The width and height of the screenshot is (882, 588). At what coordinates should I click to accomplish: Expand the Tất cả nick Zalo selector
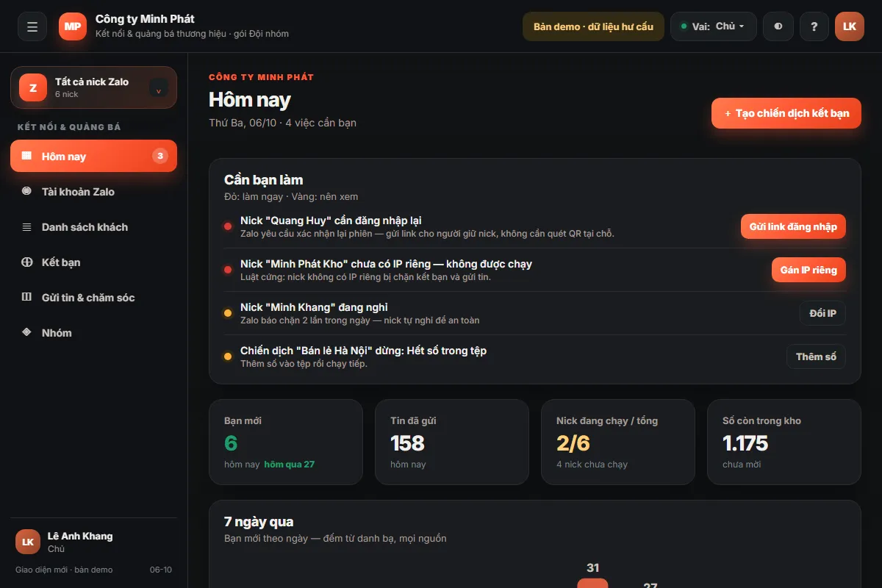click(x=93, y=87)
